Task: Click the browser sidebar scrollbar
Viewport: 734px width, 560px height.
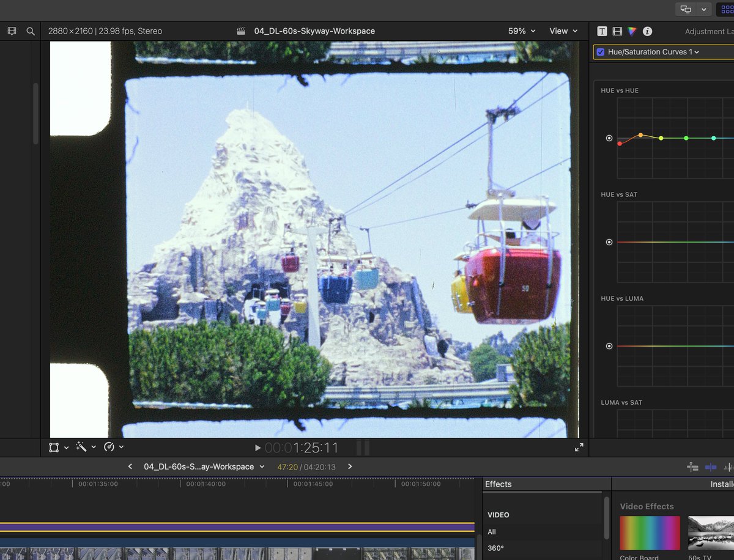Action: [35, 113]
